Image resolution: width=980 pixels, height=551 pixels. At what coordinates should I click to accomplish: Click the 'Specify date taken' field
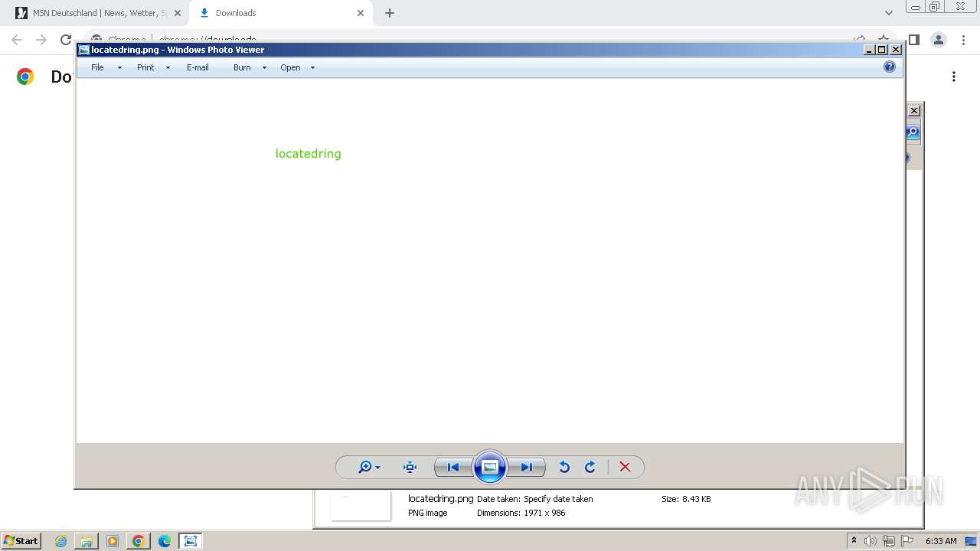[x=558, y=499]
